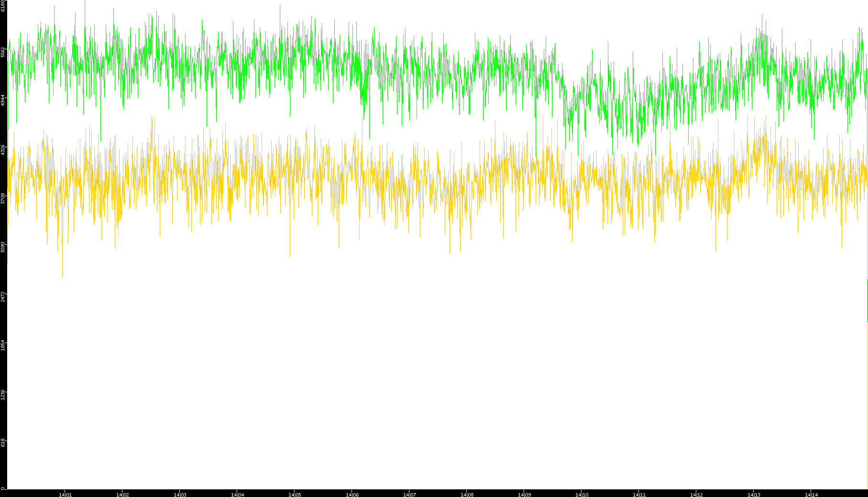Select the 14:04 time tick label
The width and height of the screenshot is (868, 497).
click(x=237, y=495)
